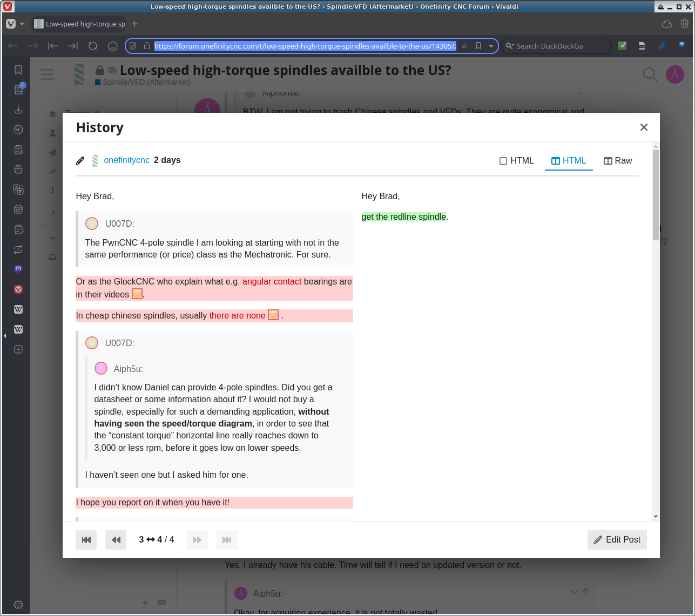695x616 pixels.
Task: Toggle bookmark for this page in address bar
Action: click(478, 46)
